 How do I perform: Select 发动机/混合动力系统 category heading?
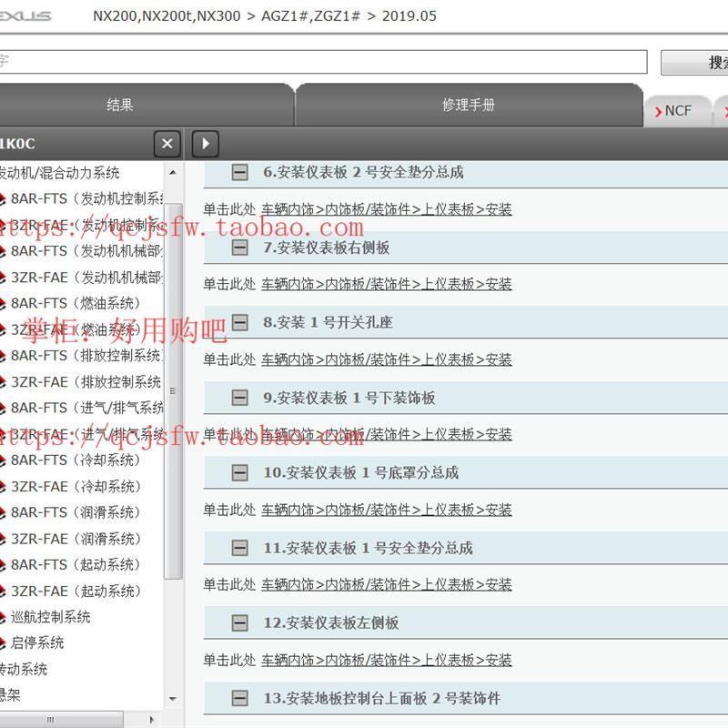point(59,173)
